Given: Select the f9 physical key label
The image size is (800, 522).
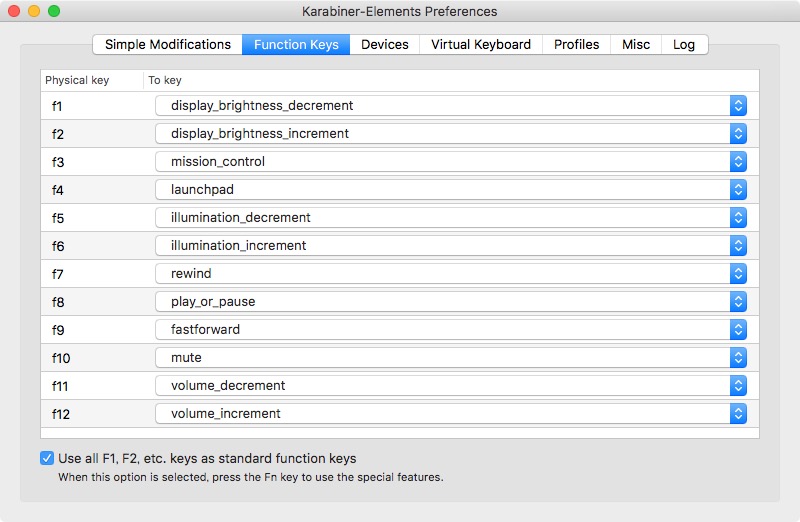Looking at the screenshot, I should (x=58, y=330).
